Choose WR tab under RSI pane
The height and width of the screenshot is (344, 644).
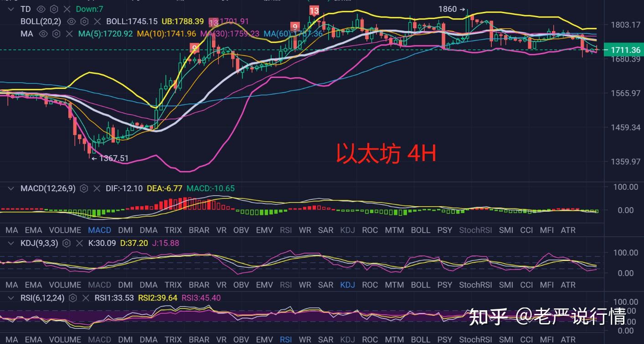[x=305, y=339]
